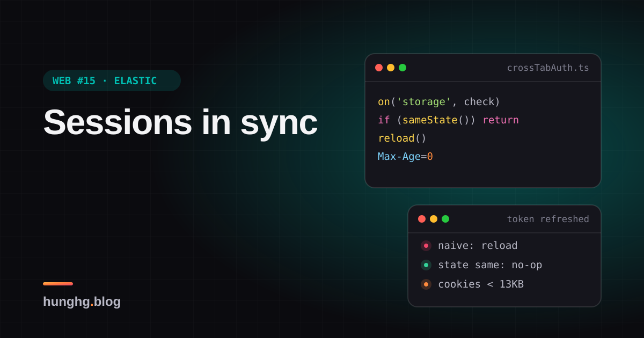This screenshot has height=338, width=644.
Task: Open the hunghg.blog link
Action: 82,302
